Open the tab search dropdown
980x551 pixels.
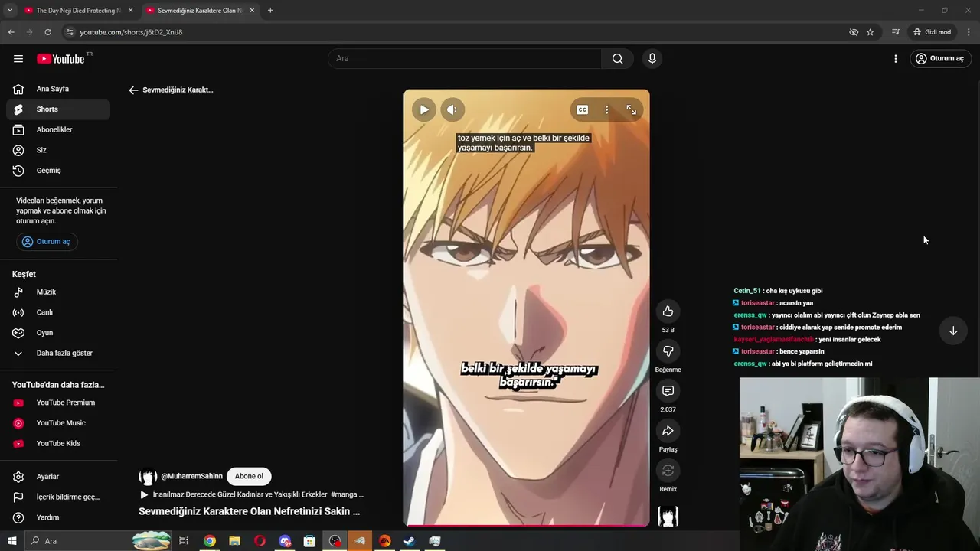tap(10, 11)
